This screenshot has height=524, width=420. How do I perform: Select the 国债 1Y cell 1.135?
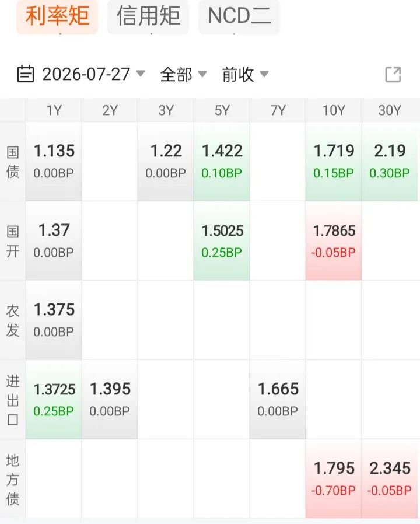[x=54, y=162]
